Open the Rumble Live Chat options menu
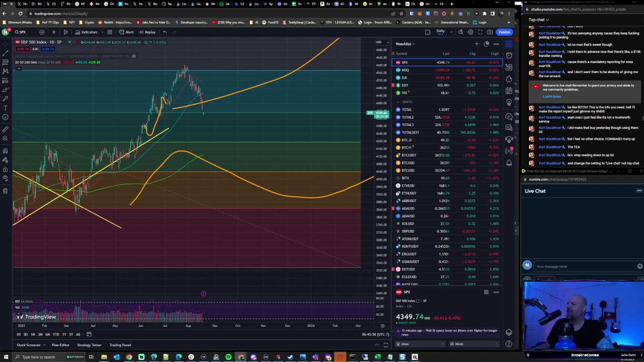 pos(639,191)
